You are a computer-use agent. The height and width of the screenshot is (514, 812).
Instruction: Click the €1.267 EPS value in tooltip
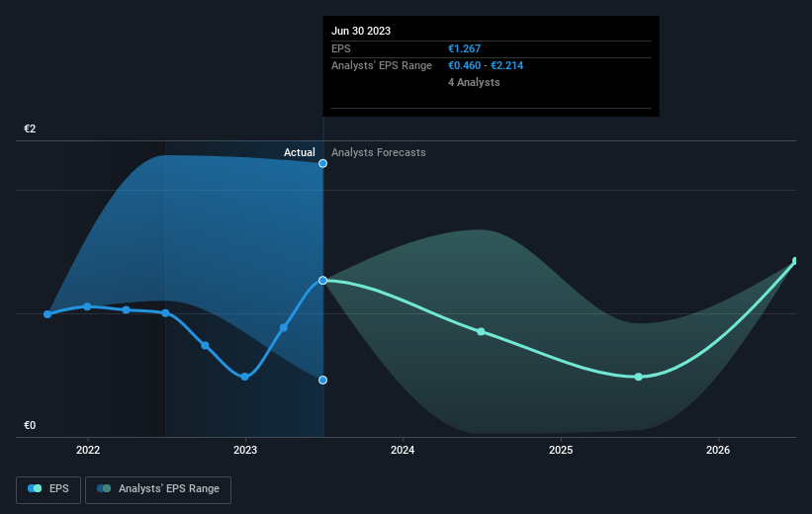[x=465, y=48]
